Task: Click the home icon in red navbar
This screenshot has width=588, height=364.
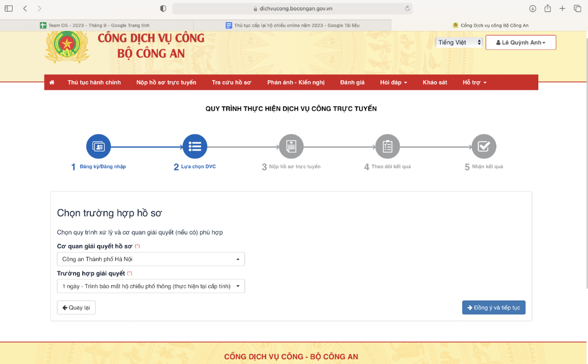Action: [52, 83]
